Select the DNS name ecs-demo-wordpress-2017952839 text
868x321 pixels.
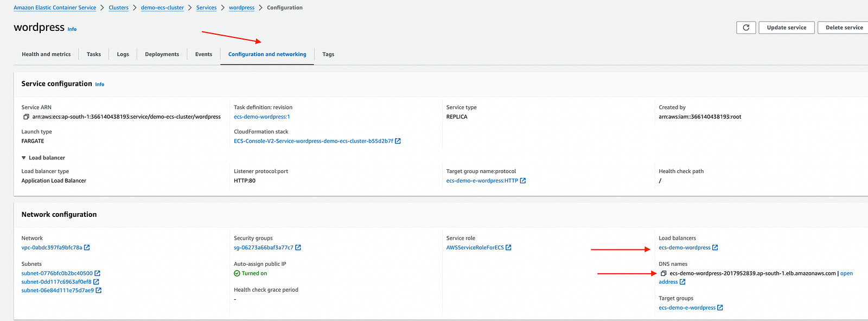click(753, 273)
